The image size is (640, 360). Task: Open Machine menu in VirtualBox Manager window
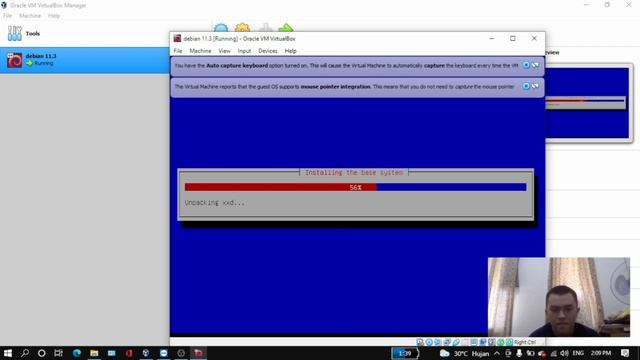tap(30, 16)
